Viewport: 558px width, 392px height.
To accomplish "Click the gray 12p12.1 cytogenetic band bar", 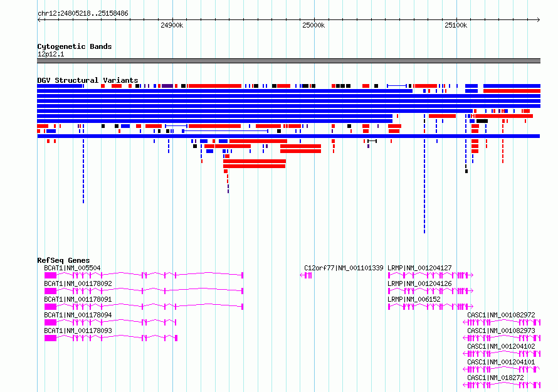I will [288, 61].
